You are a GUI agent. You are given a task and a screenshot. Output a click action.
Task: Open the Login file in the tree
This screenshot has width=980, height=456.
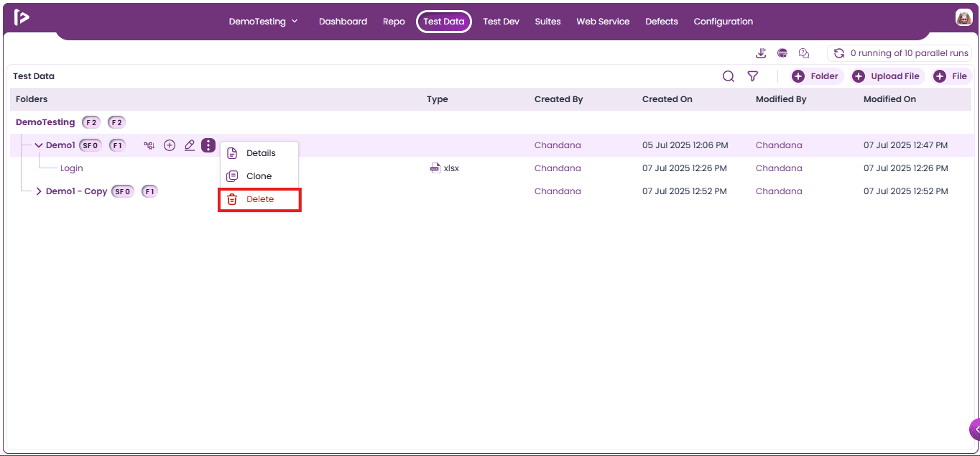click(71, 168)
